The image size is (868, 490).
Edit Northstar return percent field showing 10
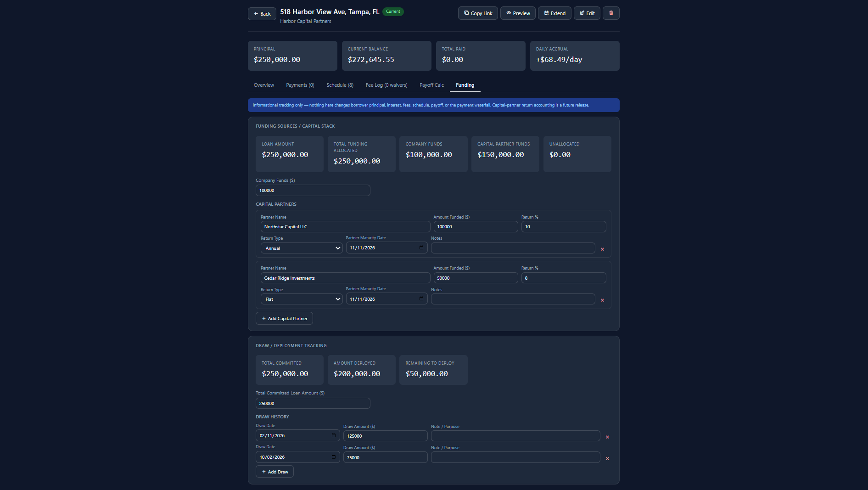(564, 226)
